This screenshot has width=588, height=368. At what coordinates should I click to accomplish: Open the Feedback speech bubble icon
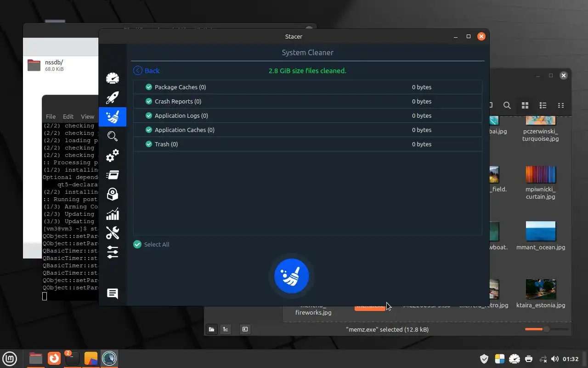[113, 293]
